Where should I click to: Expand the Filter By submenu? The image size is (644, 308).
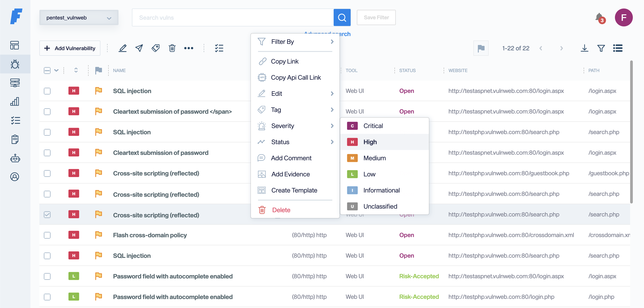(295, 42)
